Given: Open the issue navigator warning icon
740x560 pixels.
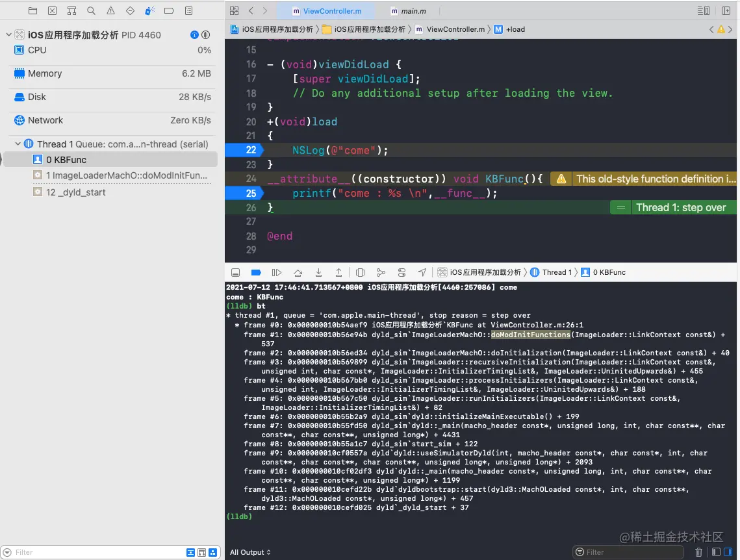Looking at the screenshot, I should point(110,10).
